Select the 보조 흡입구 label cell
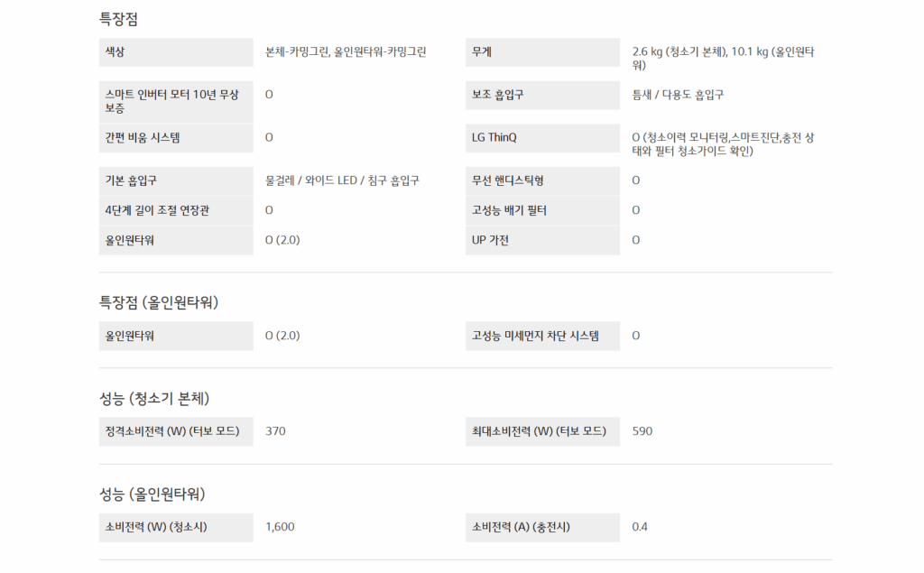 (497, 95)
